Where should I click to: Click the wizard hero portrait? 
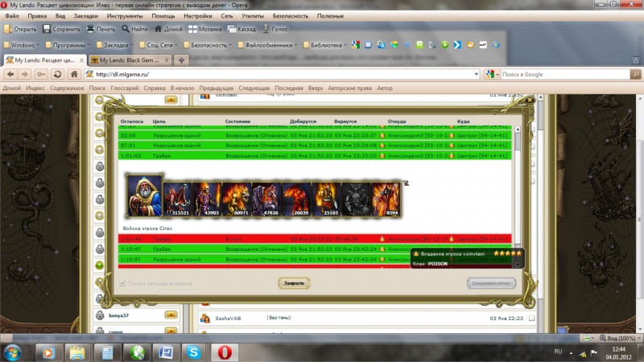[x=144, y=195]
